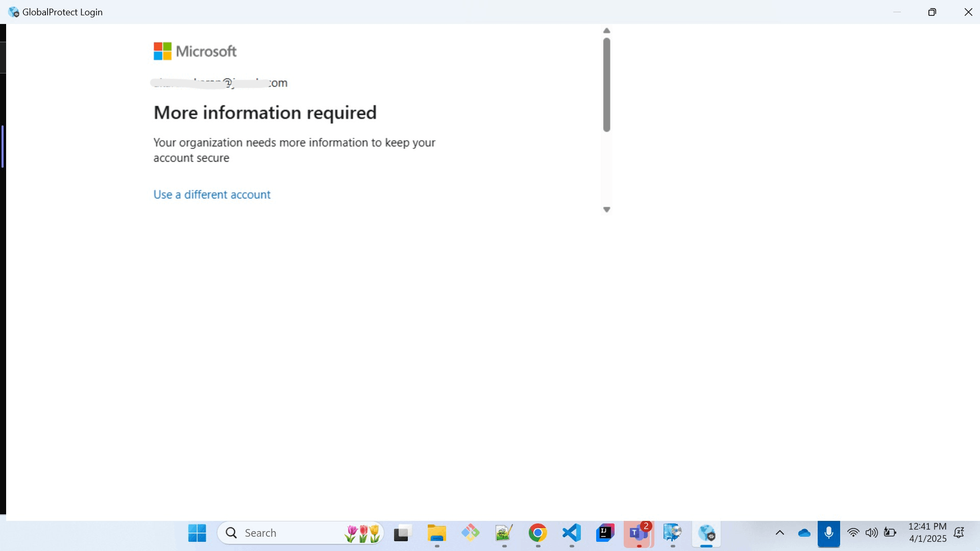Launch Google Chrome from taskbar
Image resolution: width=980 pixels, height=551 pixels.
point(537,533)
